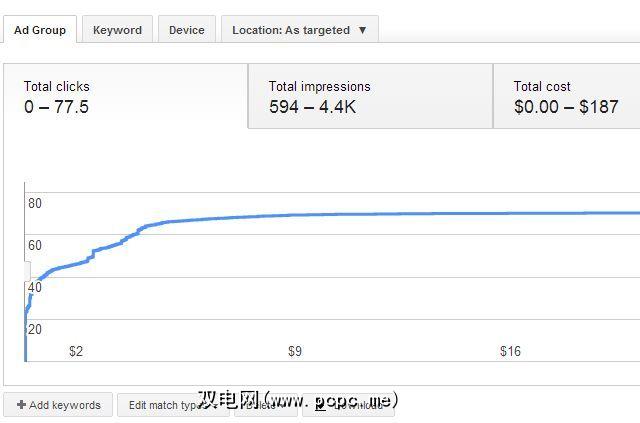Click the 80 value on the y-axis
640x423 pixels.
(x=35, y=204)
